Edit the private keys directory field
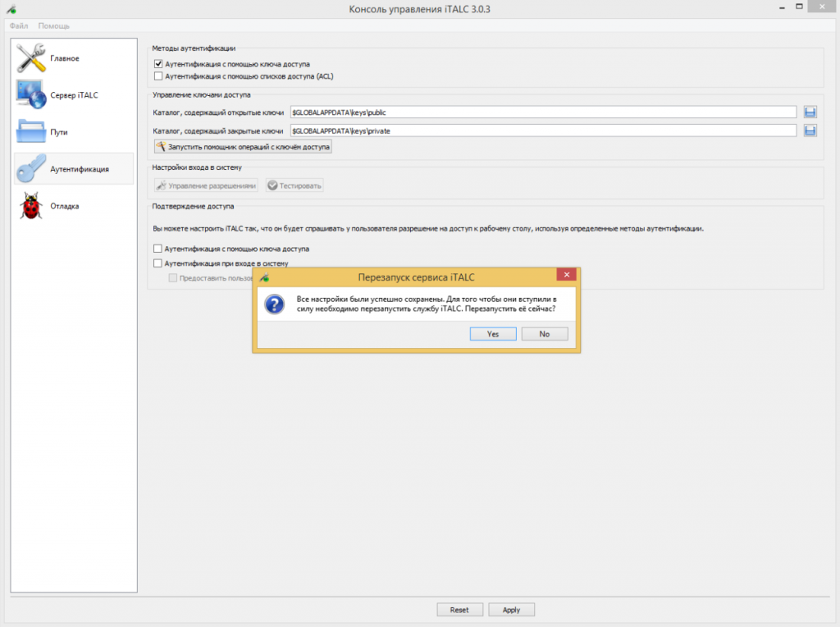This screenshot has height=627, width=840. coord(543,130)
